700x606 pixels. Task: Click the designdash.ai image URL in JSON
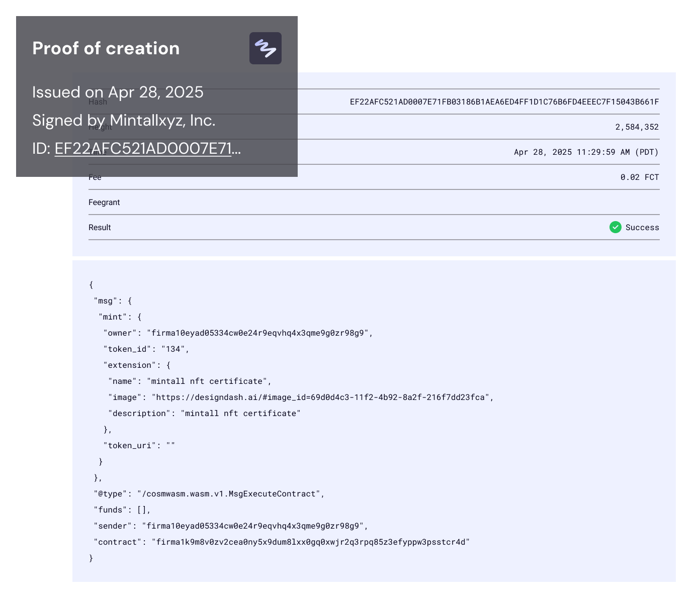[321, 397]
